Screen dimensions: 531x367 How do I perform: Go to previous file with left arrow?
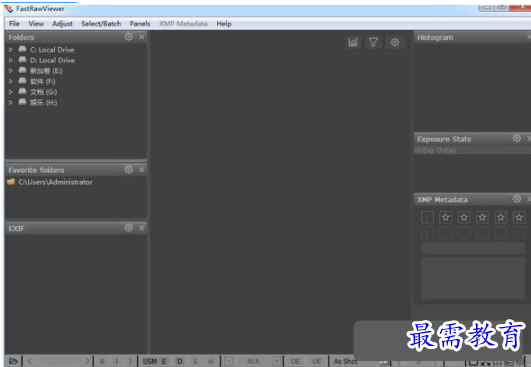[30, 361]
